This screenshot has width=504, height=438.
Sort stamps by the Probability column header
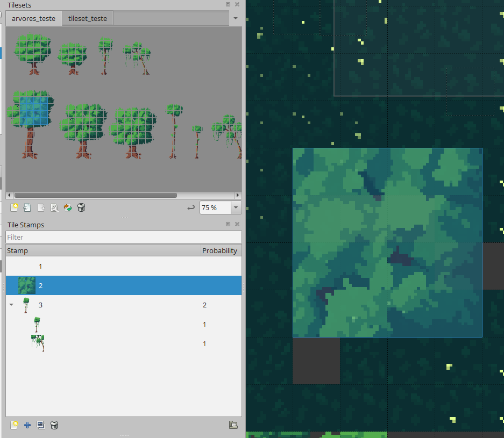point(220,250)
